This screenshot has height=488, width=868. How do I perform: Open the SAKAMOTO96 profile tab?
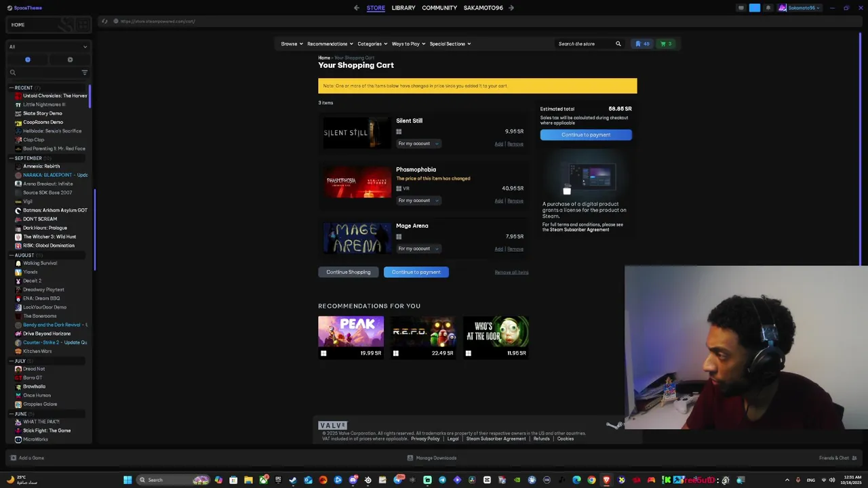tap(484, 8)
